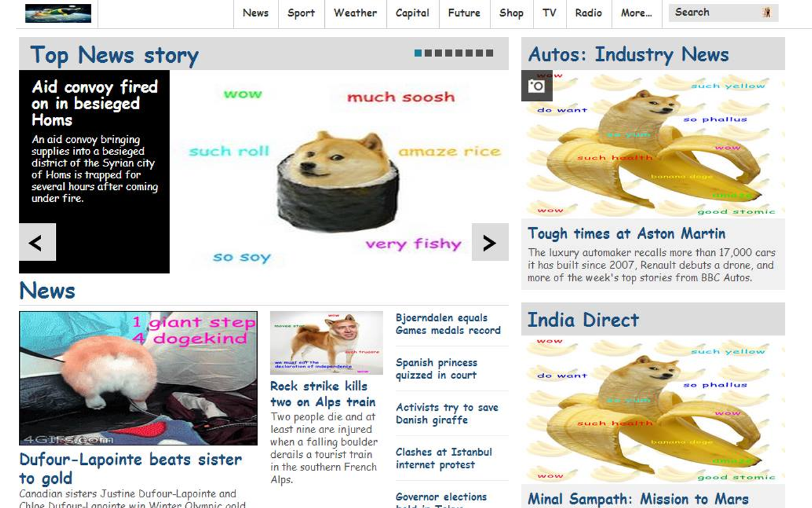
Task: Open the giant step dogekind thumbnail
Action: tap(138, 378)
